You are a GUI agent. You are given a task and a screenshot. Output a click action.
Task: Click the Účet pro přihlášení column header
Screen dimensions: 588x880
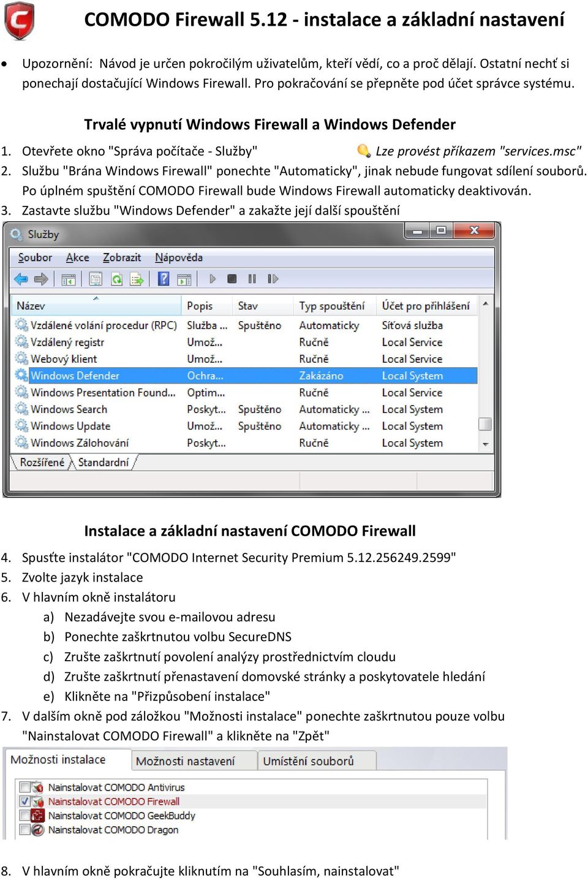427,305
